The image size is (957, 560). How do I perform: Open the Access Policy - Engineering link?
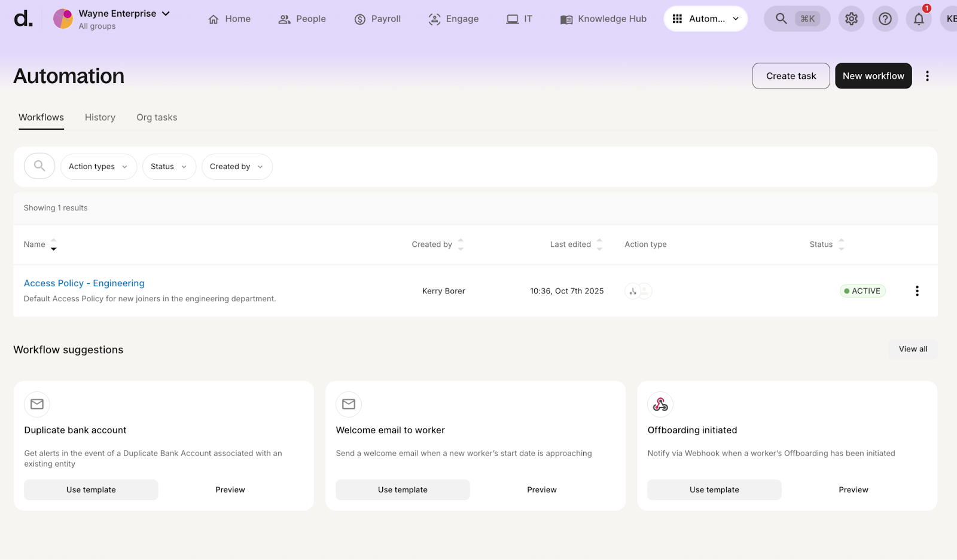click(x=84, y=283)
